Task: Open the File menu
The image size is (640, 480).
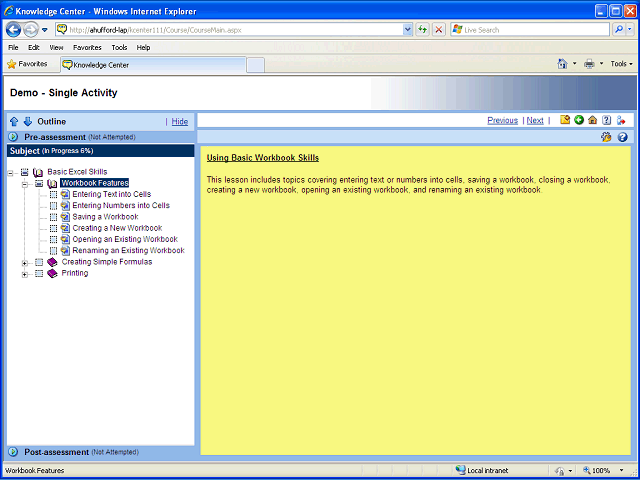Action: pyautogui.click(x=13, y=47)
